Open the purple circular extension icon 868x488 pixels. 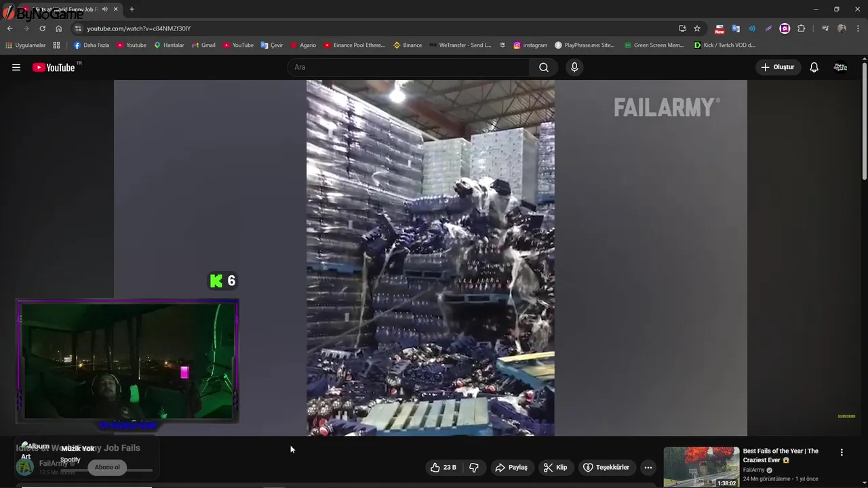pos(785,28)
